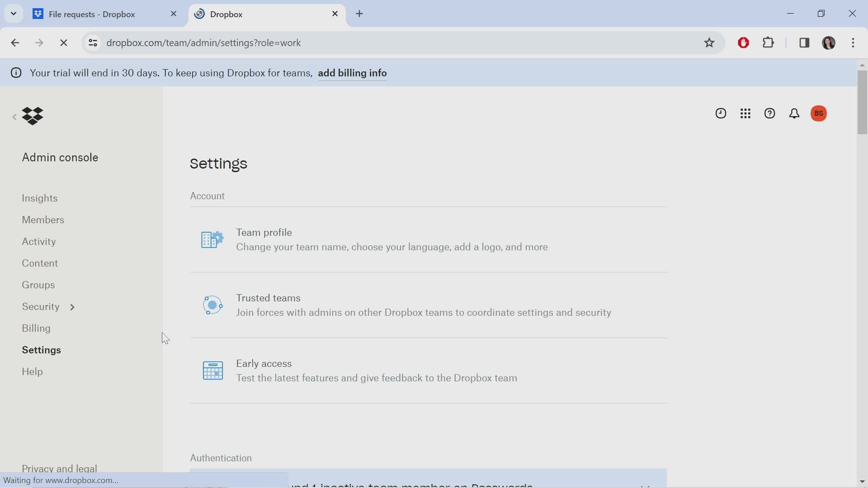
Task: Collapse the sidebar using the left chevron
Action: 14,117
